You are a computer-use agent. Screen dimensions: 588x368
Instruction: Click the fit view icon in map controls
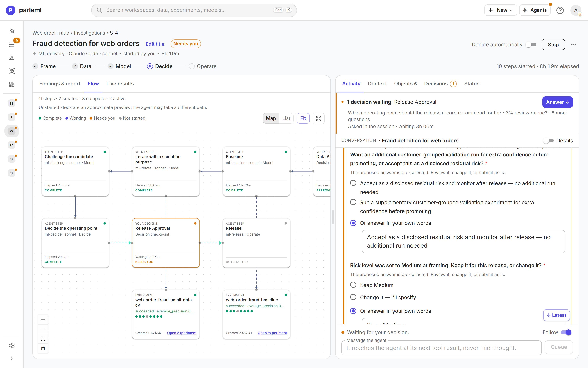tap(43, 339)
